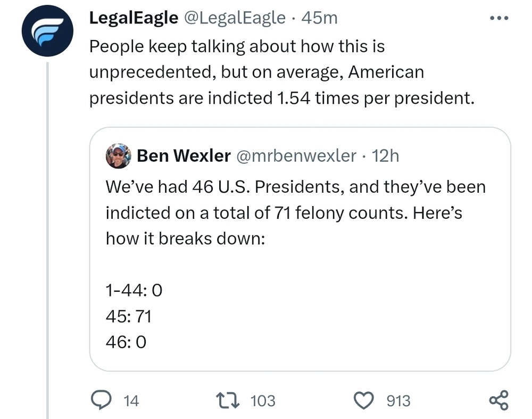Screen dimensions: 532x419
Task: Click Ben Wexler's small profile photo
Action: [x=118, y=156]
